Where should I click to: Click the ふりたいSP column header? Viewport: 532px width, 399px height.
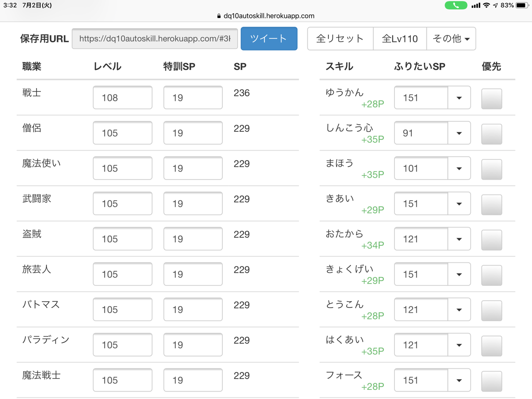420,66
